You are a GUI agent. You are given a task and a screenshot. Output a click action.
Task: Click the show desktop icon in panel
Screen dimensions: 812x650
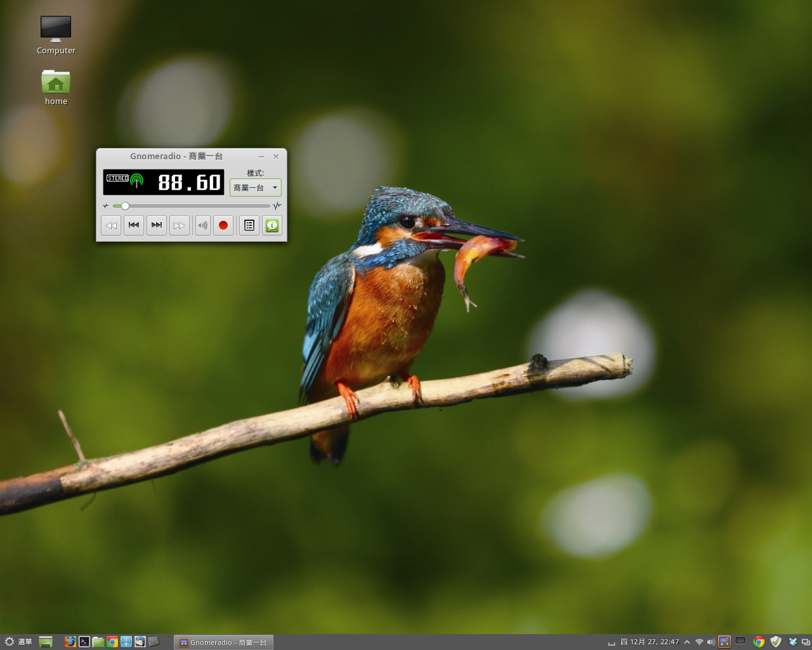pos(46,642)
